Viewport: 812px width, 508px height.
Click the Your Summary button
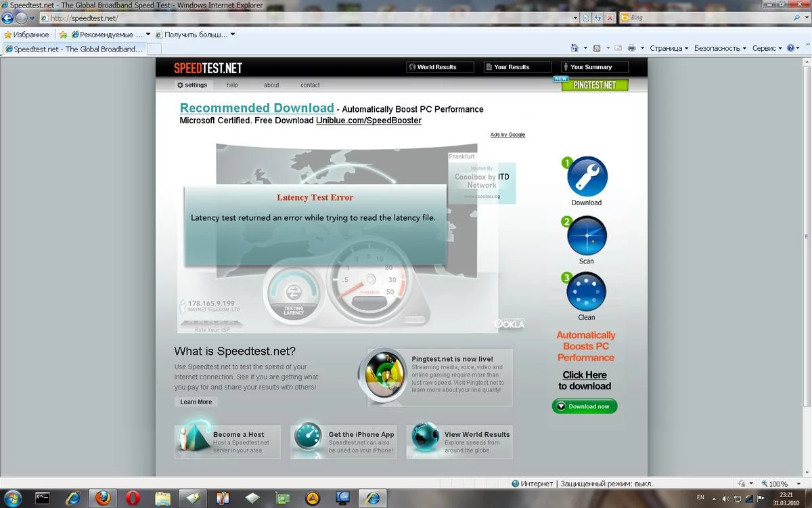tap(594, 67)
